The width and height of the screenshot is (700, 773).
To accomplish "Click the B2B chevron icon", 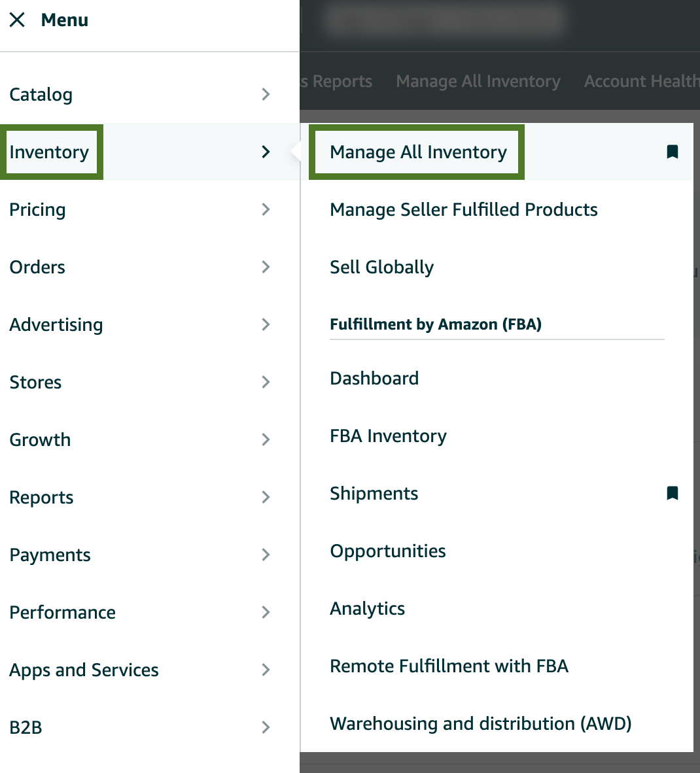I will 266,727.
